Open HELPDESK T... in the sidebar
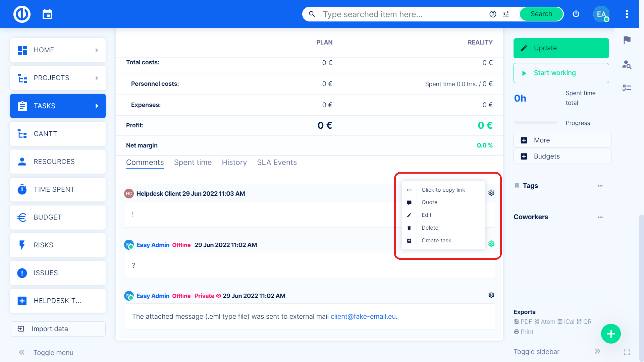644x362 pixels. [x=58, y=301]
